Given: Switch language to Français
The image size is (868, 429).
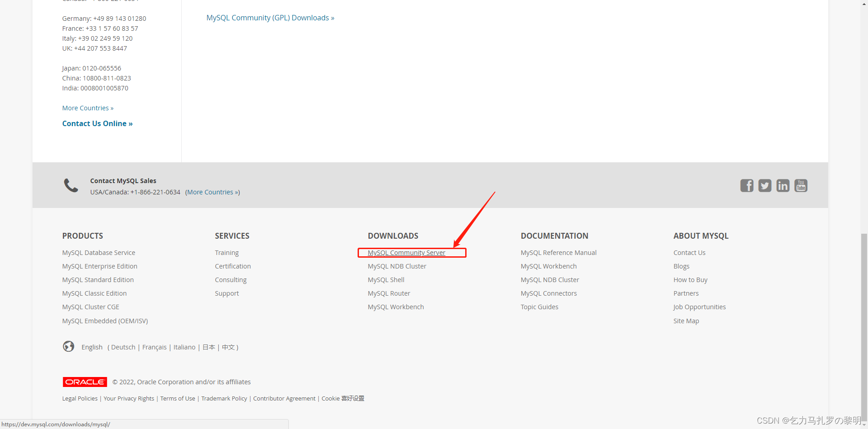Looking at the screenshot, I should point(155,347).
